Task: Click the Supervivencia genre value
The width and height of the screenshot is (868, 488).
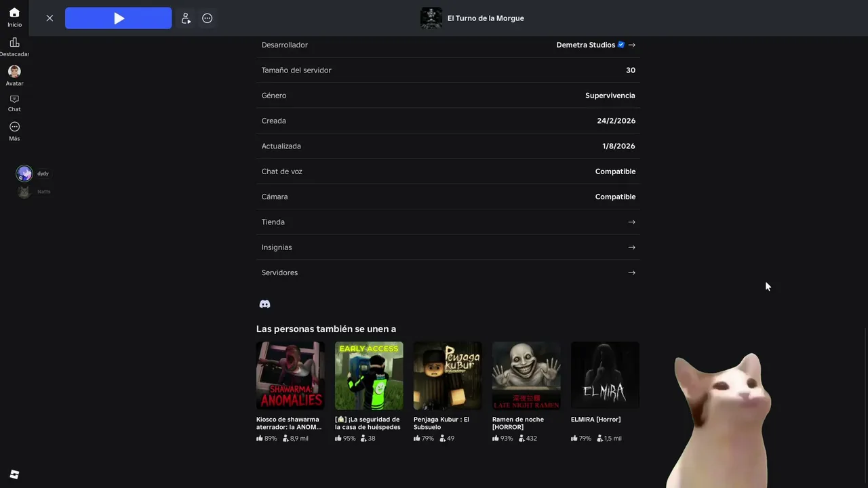Action: [610, 96]
